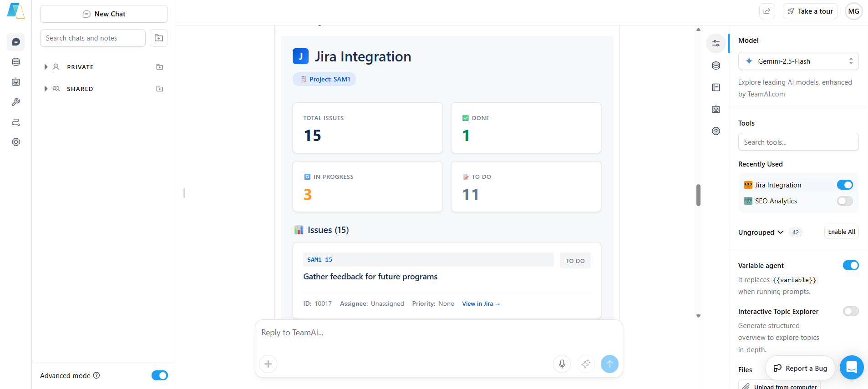The height and width of the screenshot is (389, 868).
Task: Add folder to SHARED section
Action: (160, 89)
